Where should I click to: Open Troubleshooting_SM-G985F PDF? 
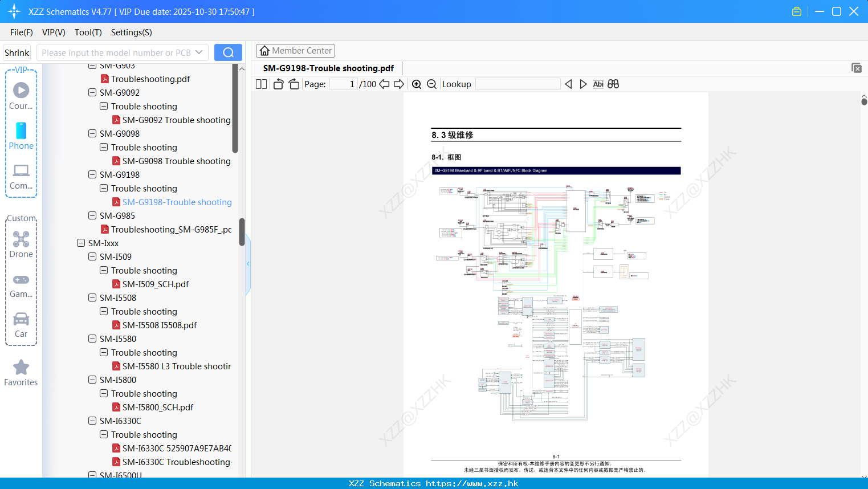[171, 229]
